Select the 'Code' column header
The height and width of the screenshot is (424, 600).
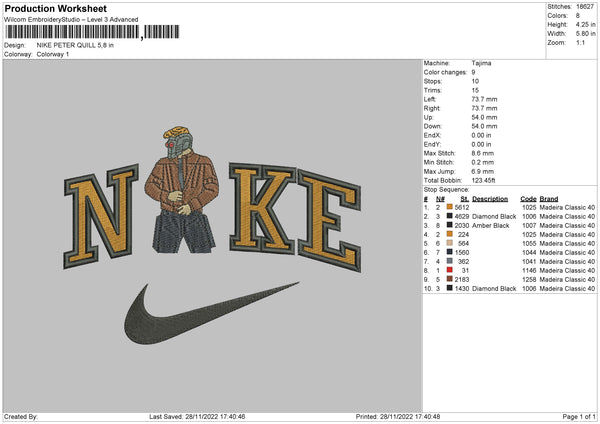click(x=528, y=199)
